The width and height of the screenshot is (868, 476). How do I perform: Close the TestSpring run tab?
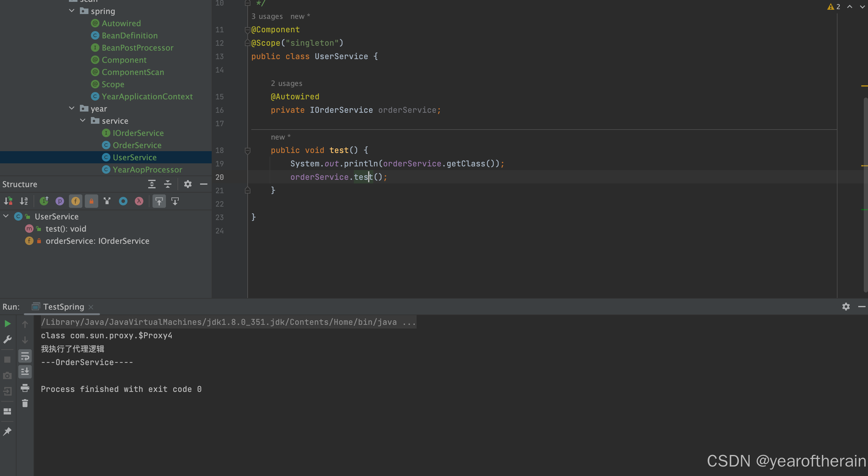point(91,307)
